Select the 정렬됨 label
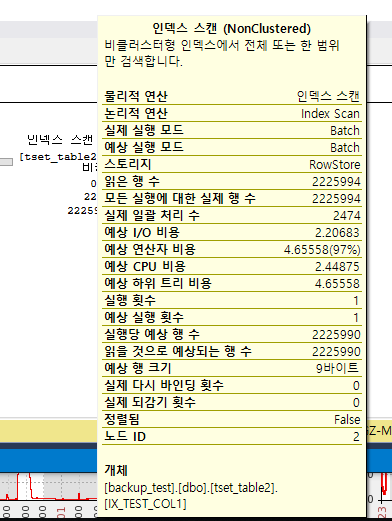The image size is (392, 521). 122,419
